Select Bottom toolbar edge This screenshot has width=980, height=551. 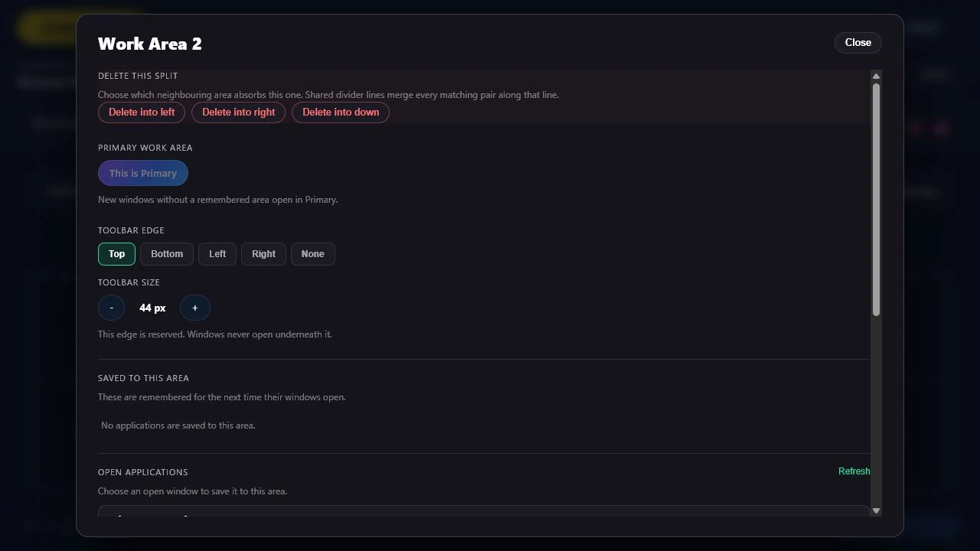click(x=167, y=254)
